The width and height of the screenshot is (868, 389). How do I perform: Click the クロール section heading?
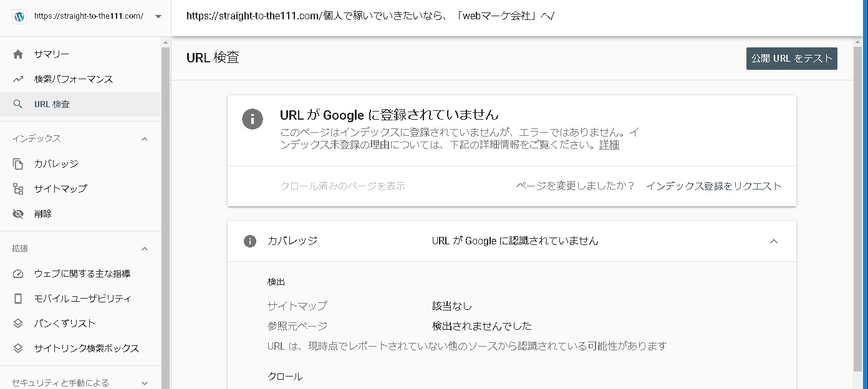coord(285,377)
